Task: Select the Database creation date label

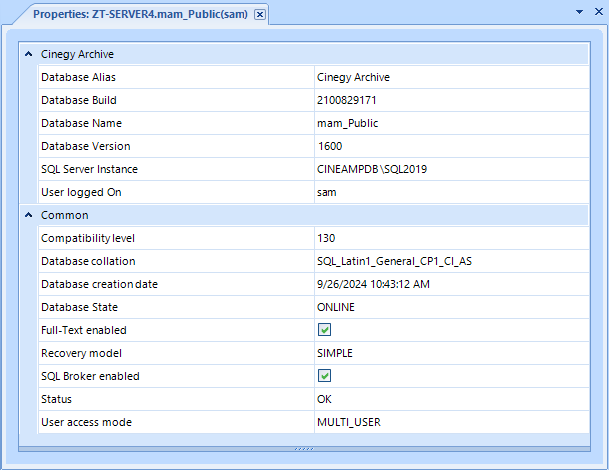Action: pyautogui.click(x=99, y=284)
